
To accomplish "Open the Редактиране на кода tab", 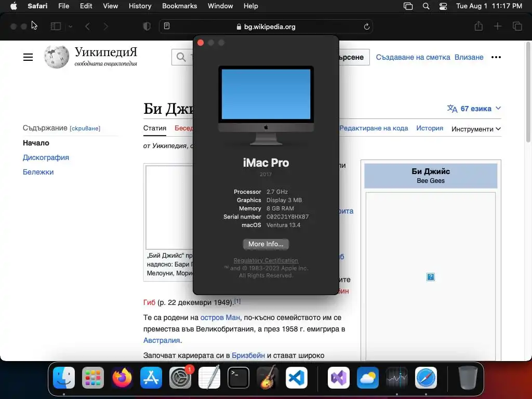I will tap(374, 128).
